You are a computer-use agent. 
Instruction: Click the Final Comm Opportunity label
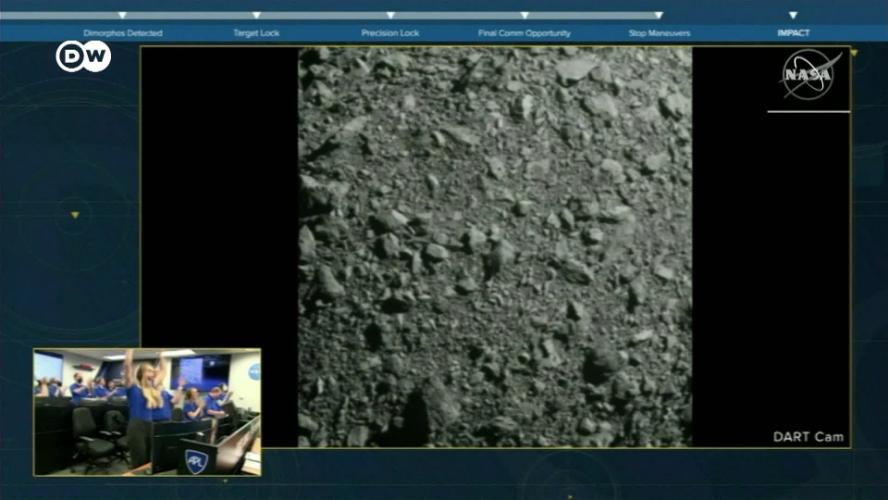click(524, 33)
